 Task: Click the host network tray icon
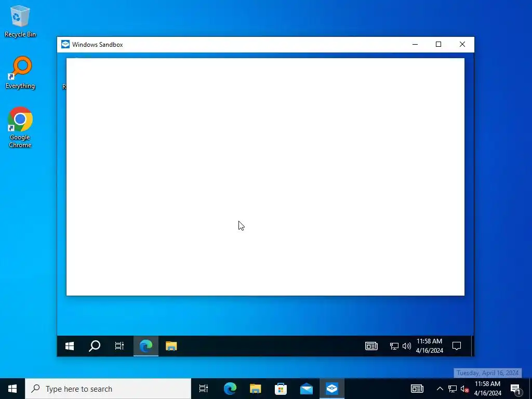pyautogui.click(x=453, y=389)
